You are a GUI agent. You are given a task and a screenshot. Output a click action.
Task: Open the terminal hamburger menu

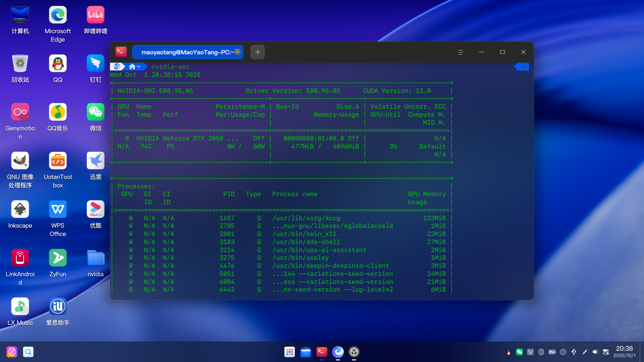[x=460, y=52]
